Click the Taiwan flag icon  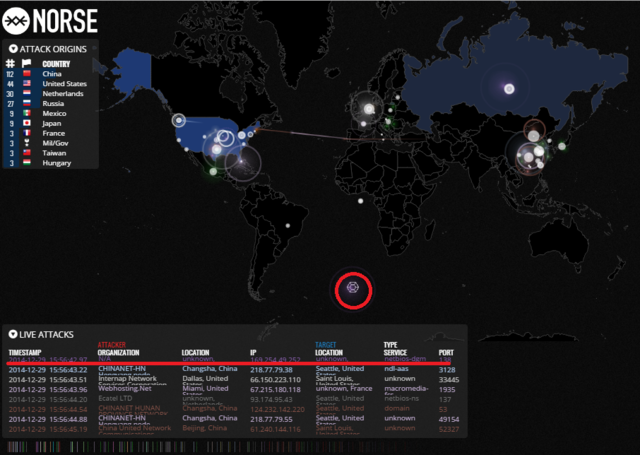pos(27,153)
